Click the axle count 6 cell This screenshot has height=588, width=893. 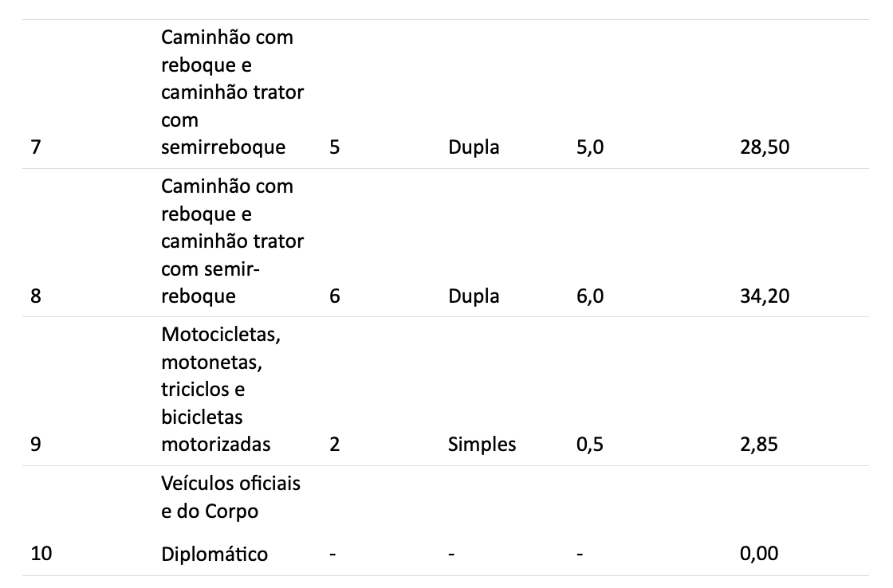coord(334,296)
